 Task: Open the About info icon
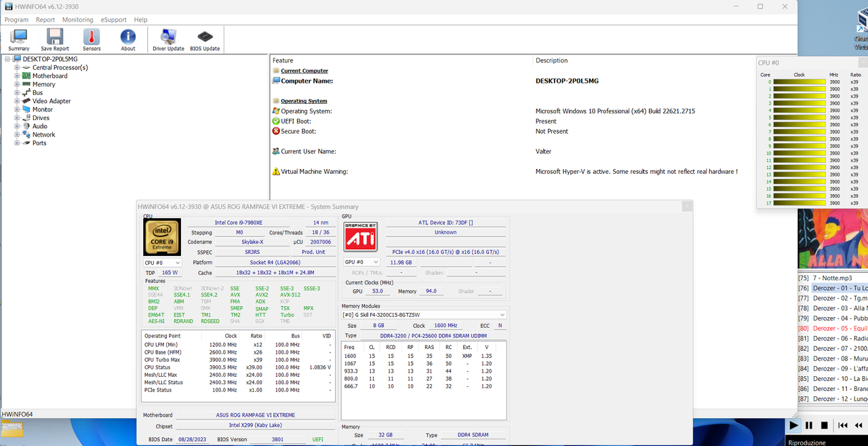(x=128, y=40)
